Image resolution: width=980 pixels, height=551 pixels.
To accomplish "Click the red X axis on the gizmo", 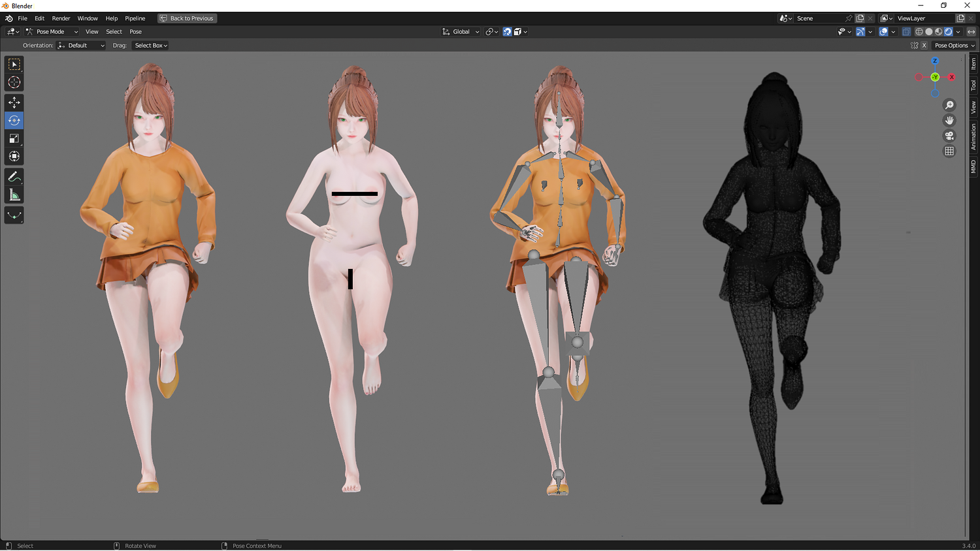I will (x=952, y=77).
